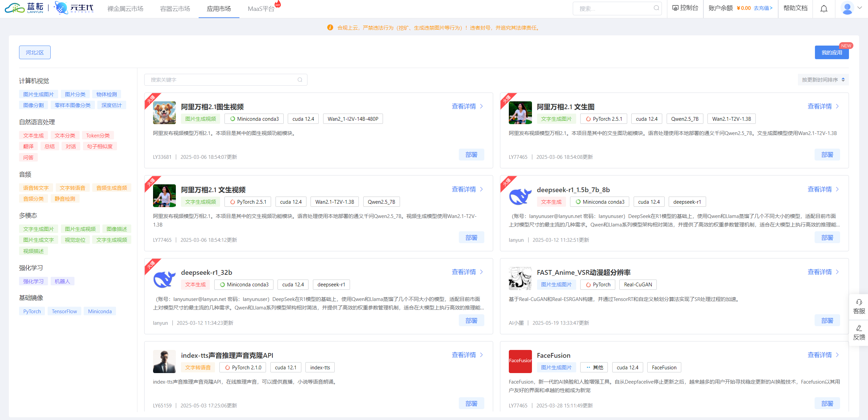
Task: Open the MaaS平台 tab
Action: tap(261, 9)
